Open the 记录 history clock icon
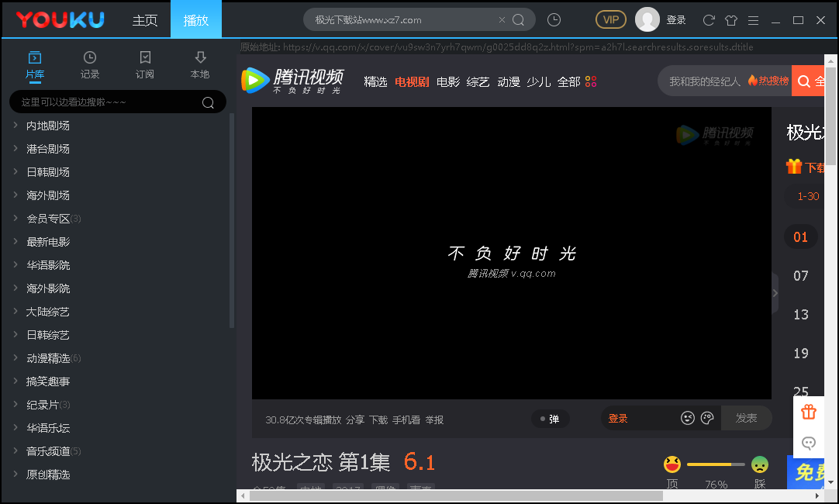The image size is (839, 504). (90, 57)
